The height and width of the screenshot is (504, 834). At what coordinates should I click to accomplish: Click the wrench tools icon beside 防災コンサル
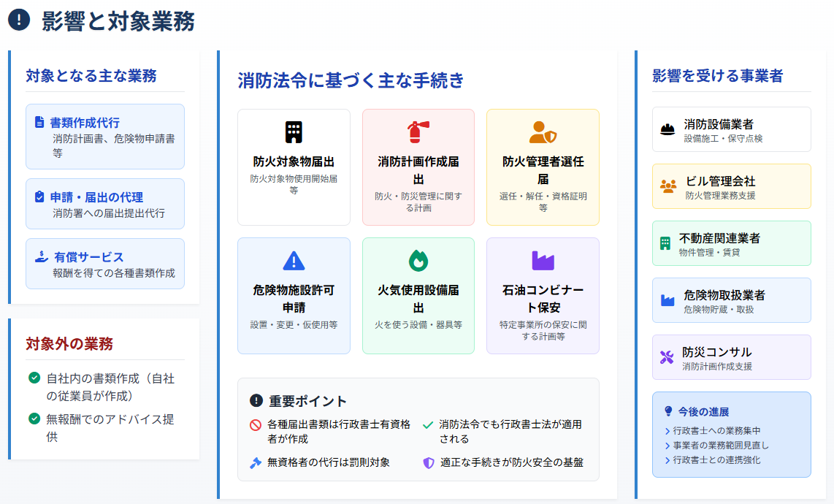click(667, 357)
